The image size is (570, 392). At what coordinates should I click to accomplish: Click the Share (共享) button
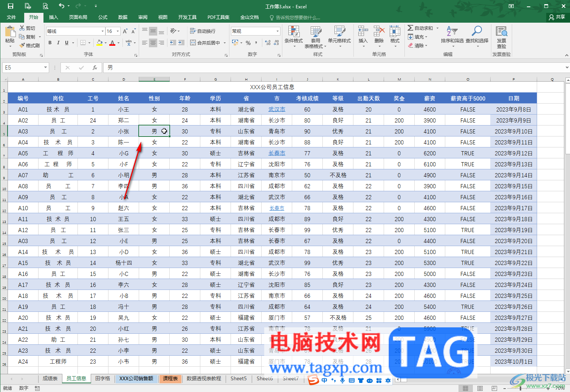[557, 17]
